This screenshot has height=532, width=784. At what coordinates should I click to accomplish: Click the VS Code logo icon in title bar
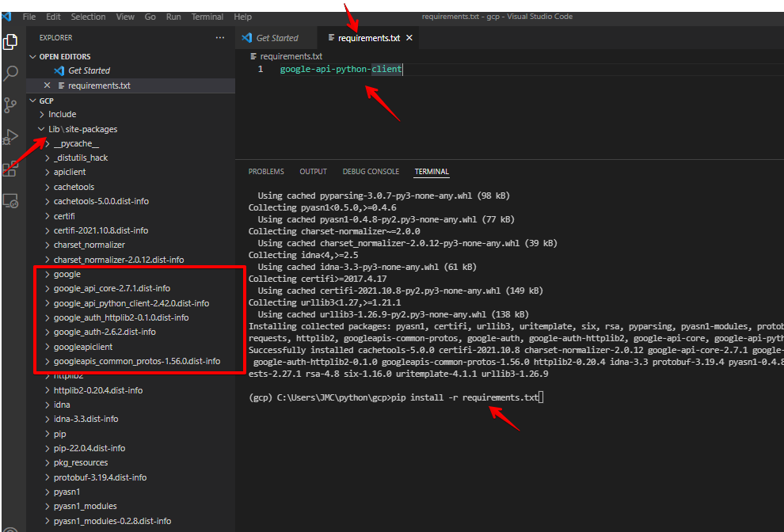pos(6,17)
